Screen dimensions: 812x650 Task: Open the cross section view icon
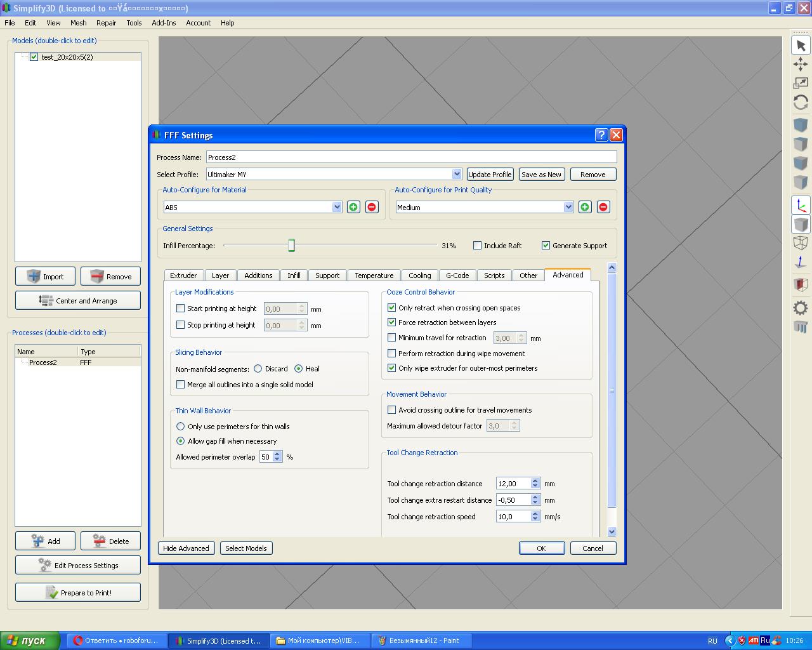point(801,284)
